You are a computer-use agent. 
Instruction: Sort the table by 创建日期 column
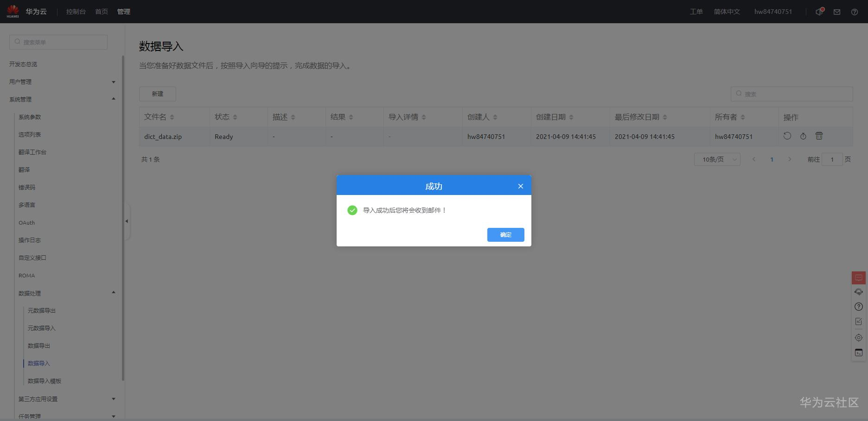[571, 117]
